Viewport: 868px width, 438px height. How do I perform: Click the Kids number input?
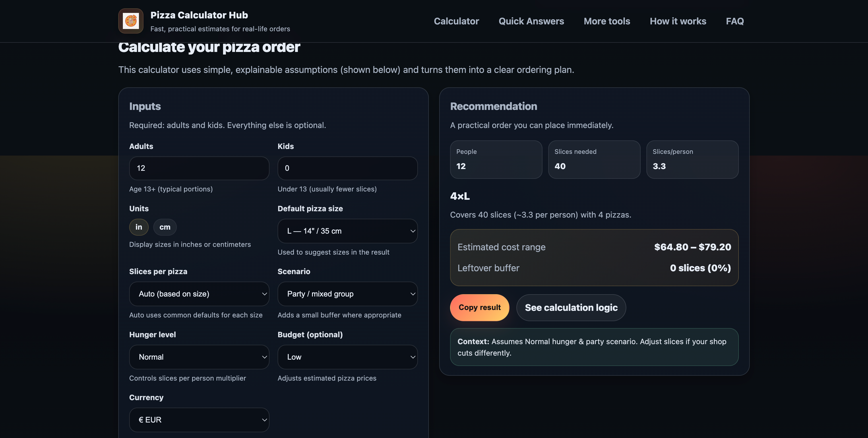click(347, 168)
